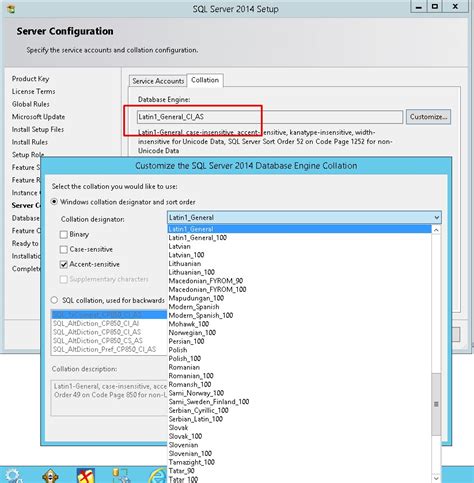Uncheck the Accent-sensitive checkbox
474x483 pixels.
coord(63,264)
